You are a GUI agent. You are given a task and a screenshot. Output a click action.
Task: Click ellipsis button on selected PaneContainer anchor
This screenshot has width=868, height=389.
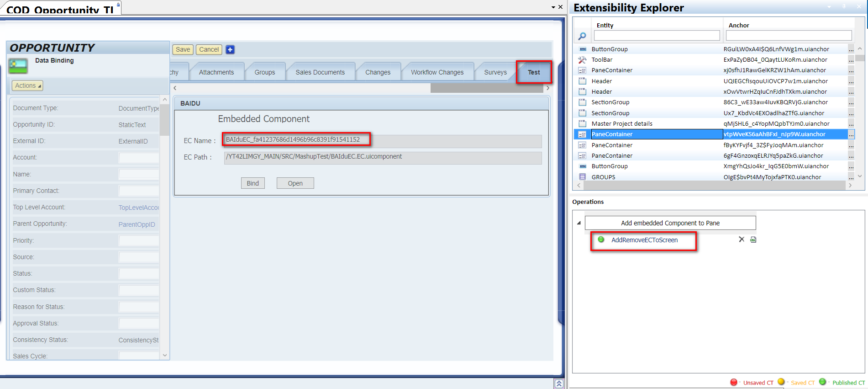(851, 134)
